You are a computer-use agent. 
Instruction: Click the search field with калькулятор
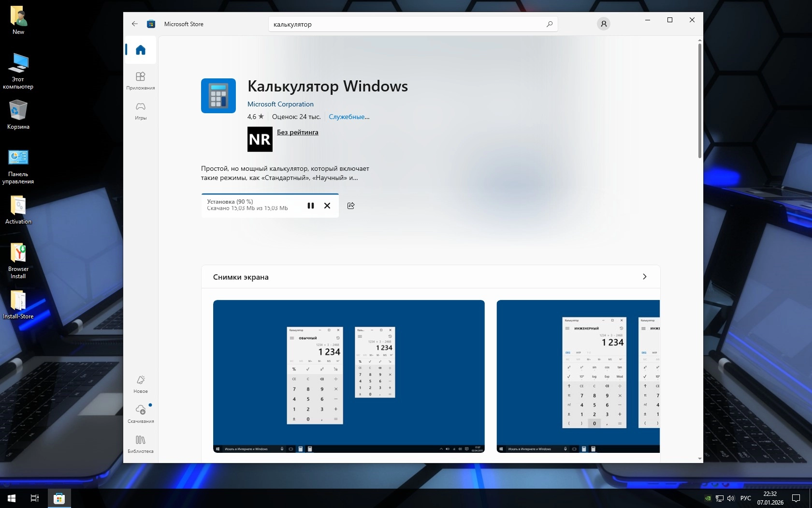tap(413, 24)
